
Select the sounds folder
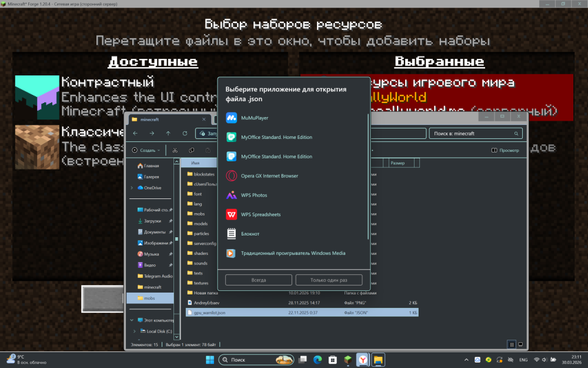tap(197, 263)
